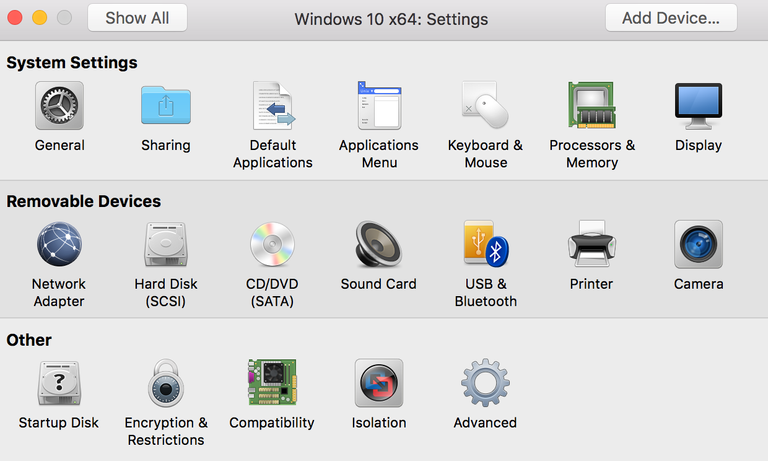Click the "Processors & Memory" label text

592,154
